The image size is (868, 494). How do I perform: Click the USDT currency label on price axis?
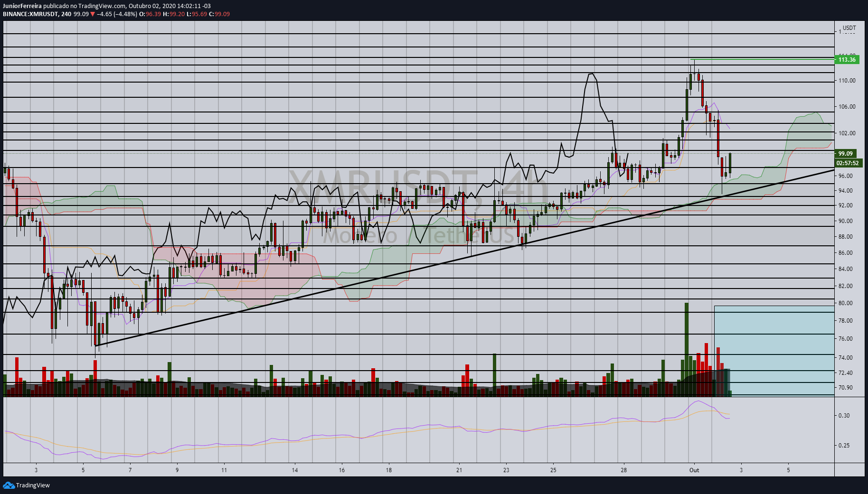coord(849,28)
